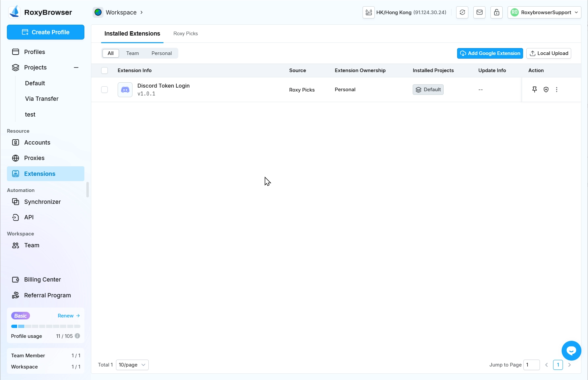This screenshot has width=588, height=380.
Task: Open the 10/page pagination dropdown
Action: tap(132, 365)
